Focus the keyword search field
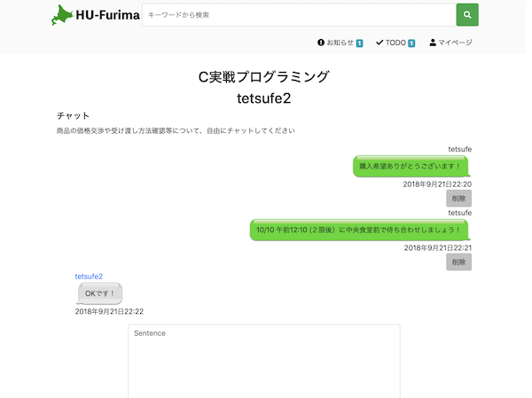 pos(299,14)
